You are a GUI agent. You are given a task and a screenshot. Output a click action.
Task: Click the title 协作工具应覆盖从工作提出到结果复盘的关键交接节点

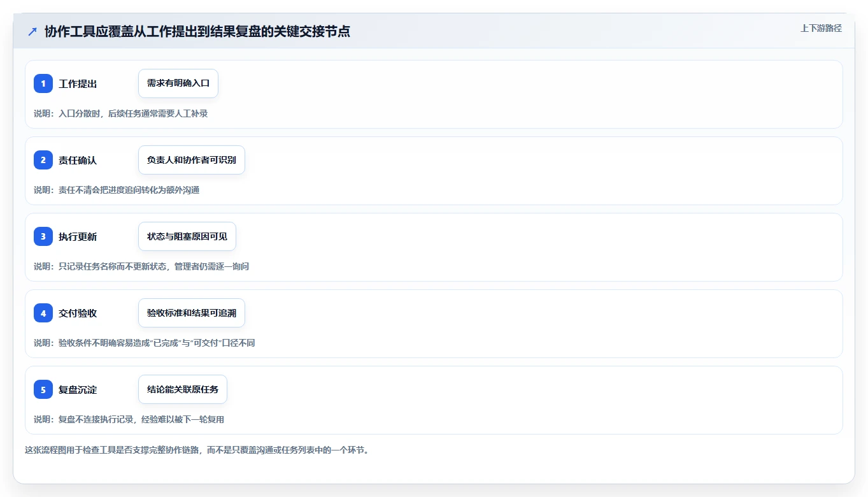pos(197,31)
